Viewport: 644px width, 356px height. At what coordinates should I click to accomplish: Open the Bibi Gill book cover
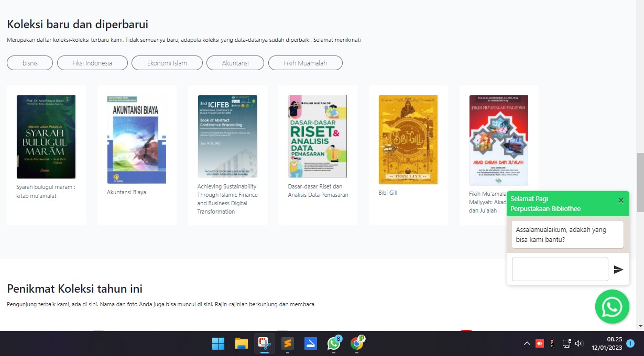click(x=408, y=140)
